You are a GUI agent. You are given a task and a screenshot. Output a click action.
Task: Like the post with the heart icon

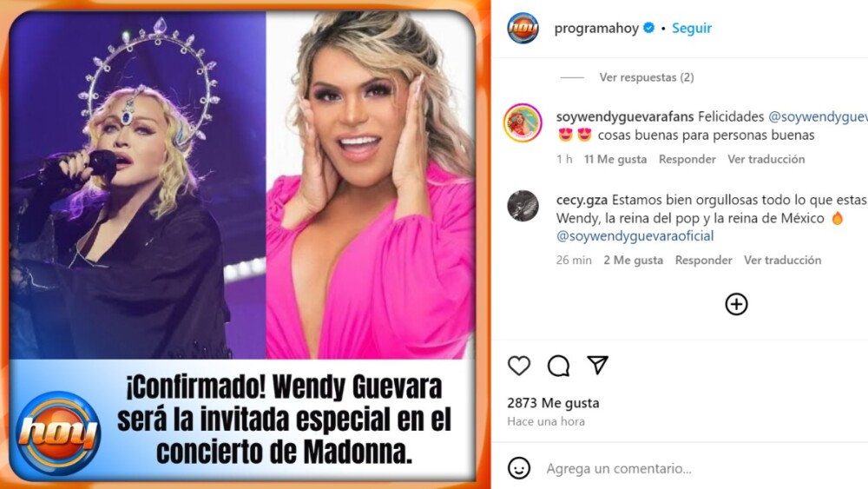(519, 366)
